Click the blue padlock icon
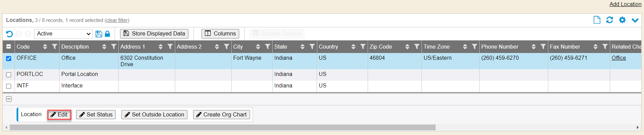The image size is (644, 135). [x=107, y=34]
